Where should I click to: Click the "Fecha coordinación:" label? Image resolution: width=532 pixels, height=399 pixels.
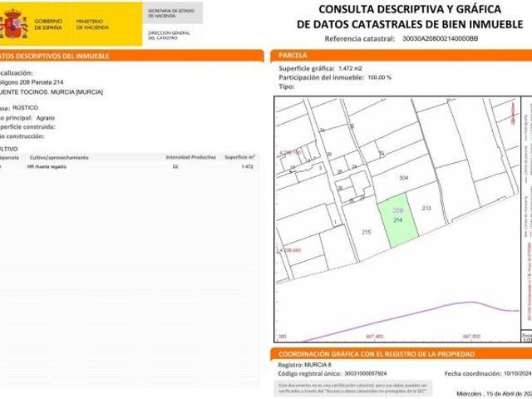pyautogui.click(x=473, y=373)
